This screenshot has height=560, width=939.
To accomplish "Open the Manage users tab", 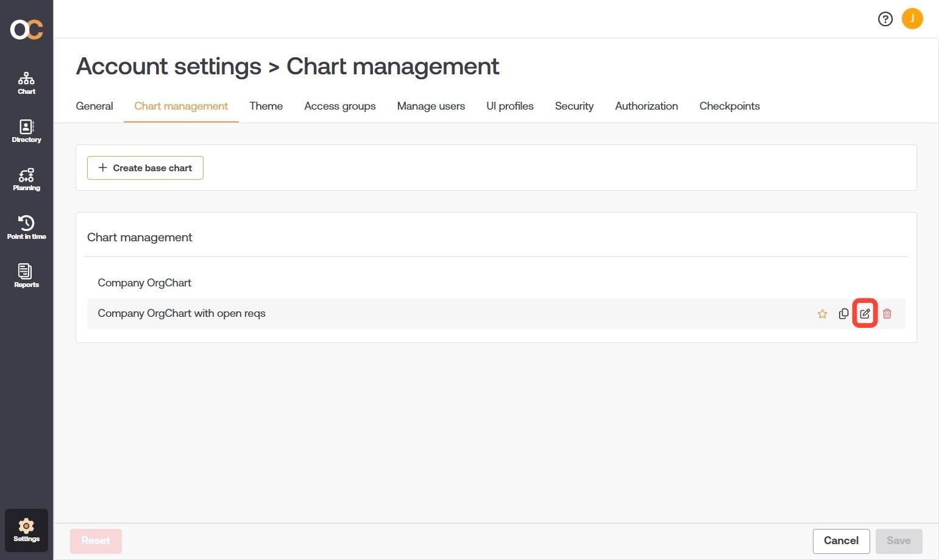I will (x=431, y=106).
